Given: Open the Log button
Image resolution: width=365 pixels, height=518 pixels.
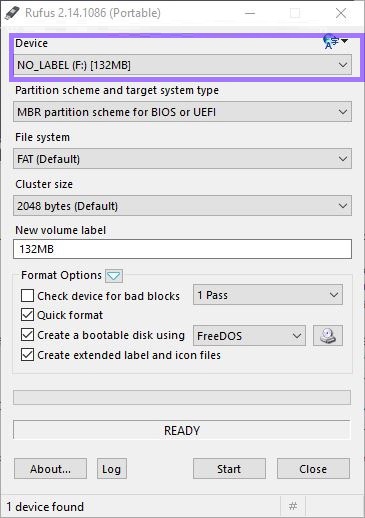Looking at the screenshot, I should point(112,469).
